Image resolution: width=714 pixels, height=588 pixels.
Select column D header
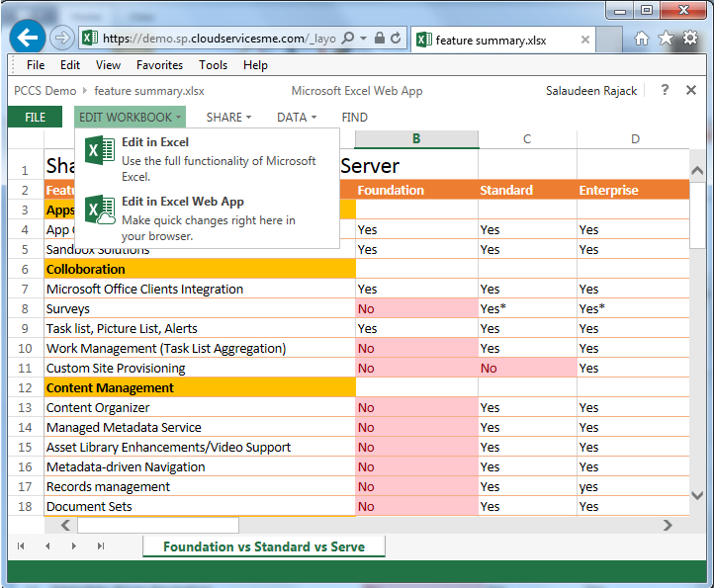point(635,138)
